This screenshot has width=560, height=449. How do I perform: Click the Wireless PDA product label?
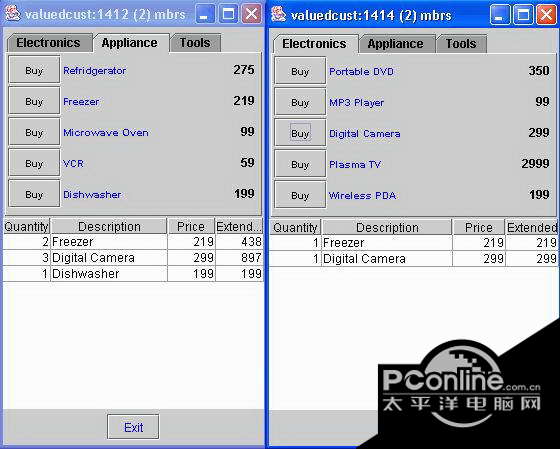coord(362,196)
